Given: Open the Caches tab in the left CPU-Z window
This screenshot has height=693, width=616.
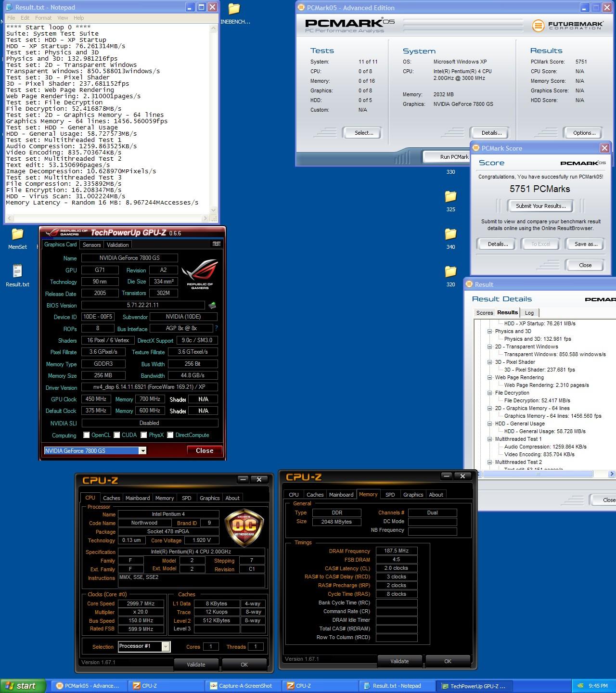Looking at the screenshot, I should pos(112,498).
